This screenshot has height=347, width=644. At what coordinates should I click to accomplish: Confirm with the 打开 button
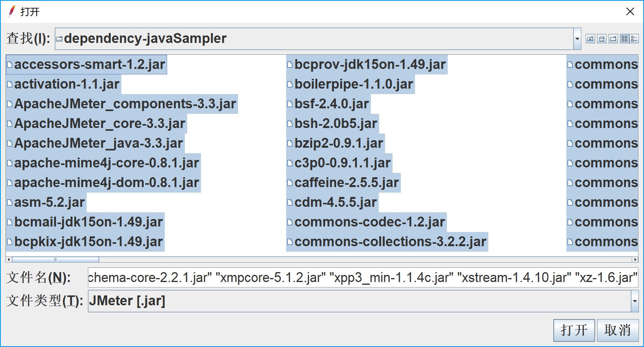(574, 330)
